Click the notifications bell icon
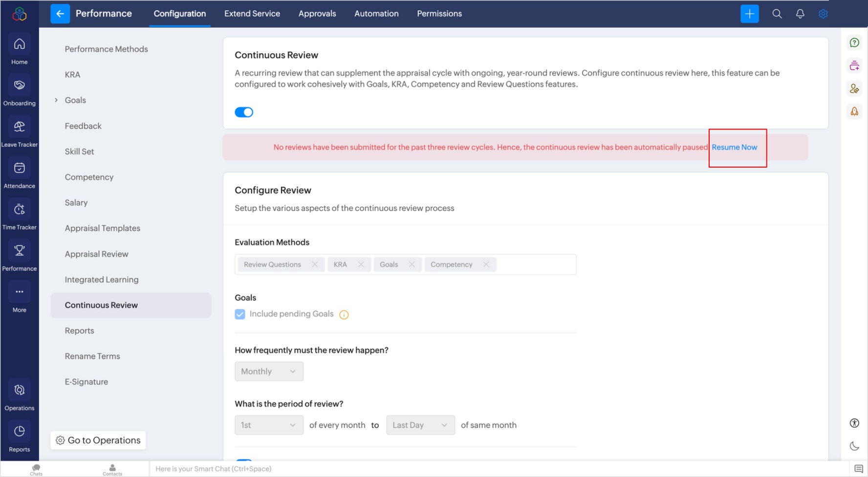This screenshot has height=477, width=868. (800, 14)
